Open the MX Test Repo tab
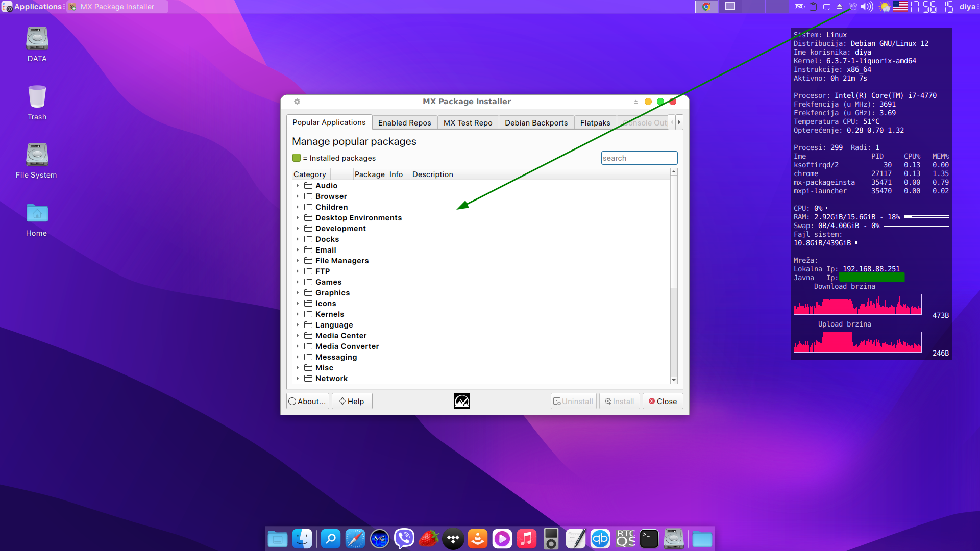Screen dimensions: 980x551 468,123
